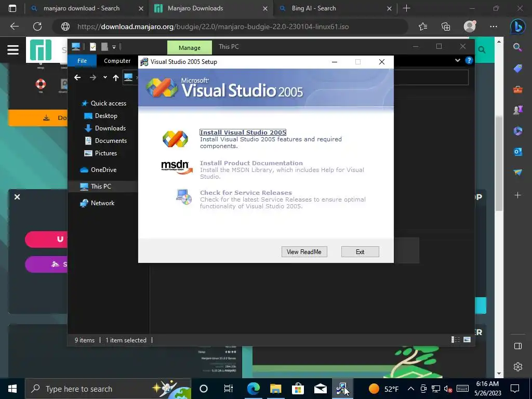
Task: Click muted volume icon in tray
Action: [x=448, y=389]
